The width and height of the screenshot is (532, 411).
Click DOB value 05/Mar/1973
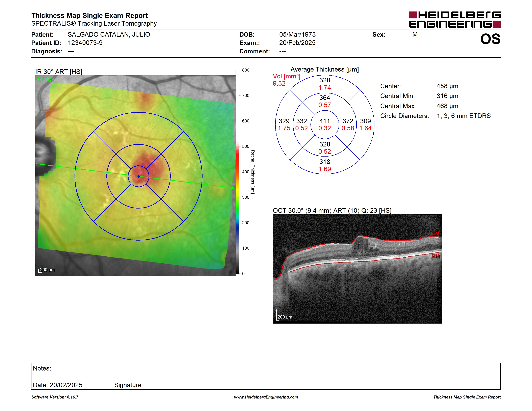coord(297,35)
